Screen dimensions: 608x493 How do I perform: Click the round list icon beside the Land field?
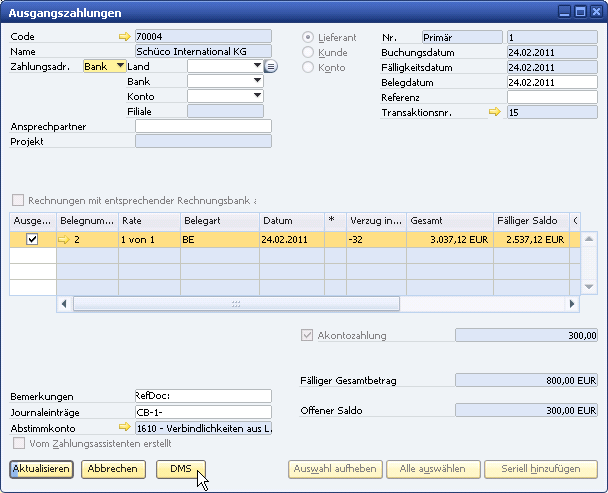tap(271, 67)
